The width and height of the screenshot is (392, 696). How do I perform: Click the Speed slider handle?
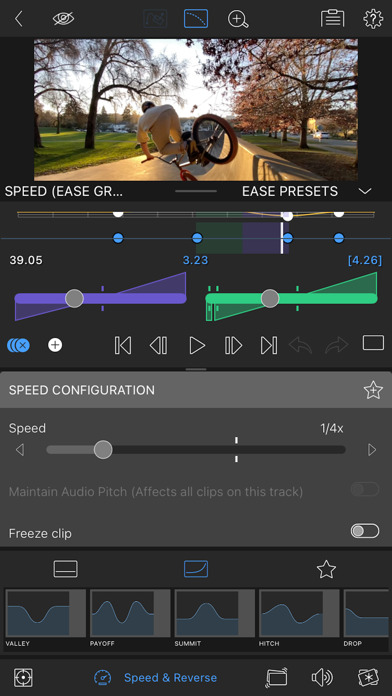103,450
